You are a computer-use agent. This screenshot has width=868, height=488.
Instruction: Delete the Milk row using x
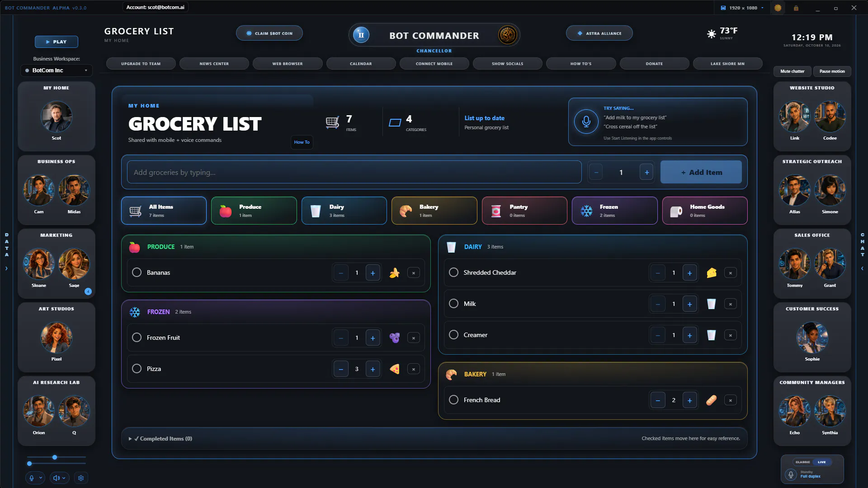(x=730, y=304)
